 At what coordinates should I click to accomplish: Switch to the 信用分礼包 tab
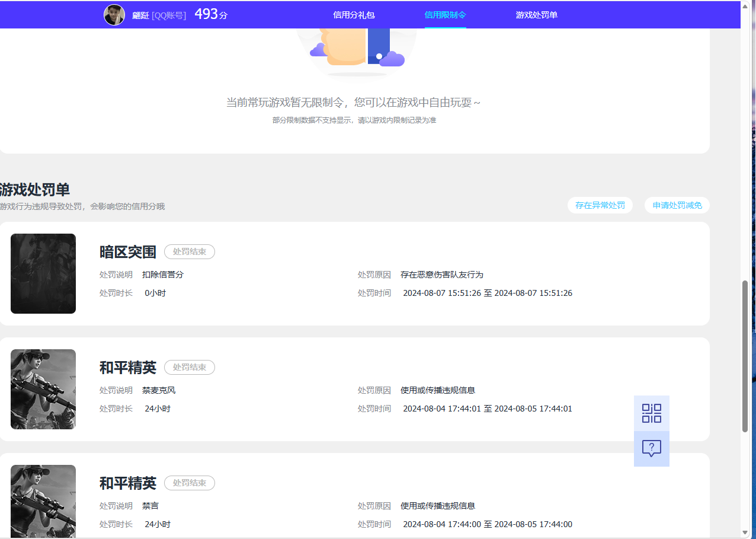click(x=354, y=15)
